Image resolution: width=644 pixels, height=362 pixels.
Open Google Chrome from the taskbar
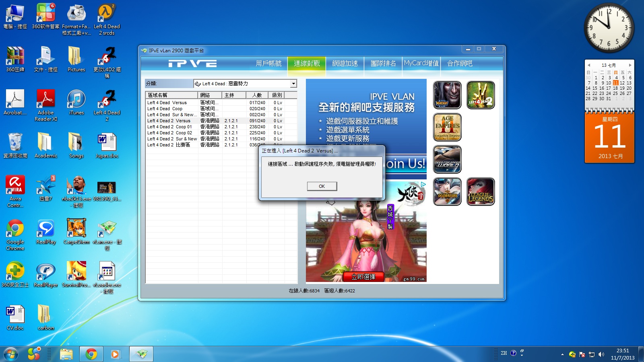pyautogui.click(x=91, y=354)
